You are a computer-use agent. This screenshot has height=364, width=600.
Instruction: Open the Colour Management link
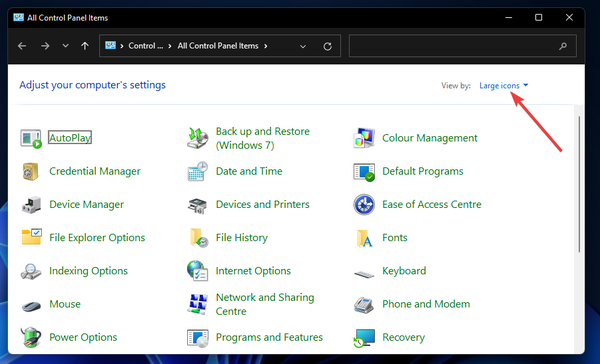coord(430,138)
